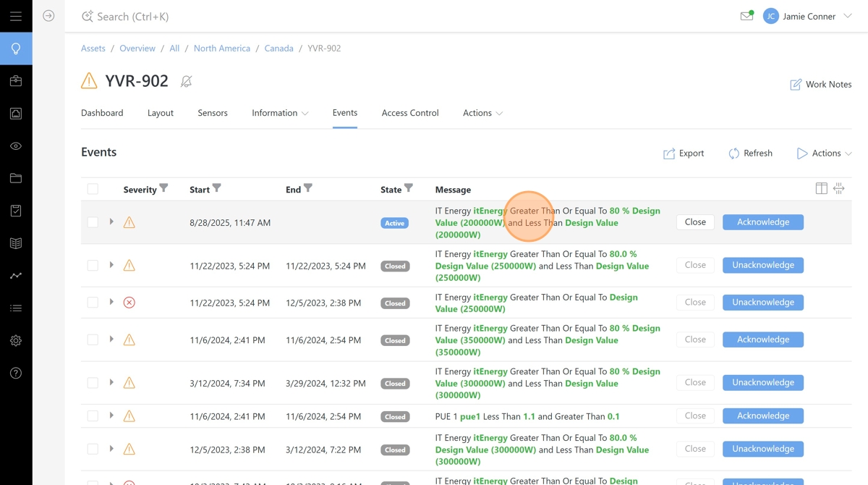Open the analytics trend line sidebar icon

pyautogui.click(x=16, y=276)
